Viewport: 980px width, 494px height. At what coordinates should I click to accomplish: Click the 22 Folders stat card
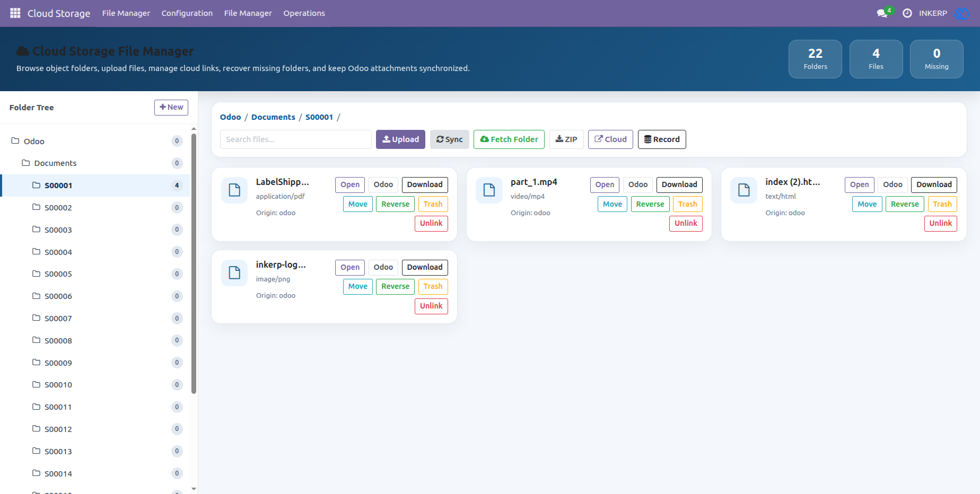815,59
